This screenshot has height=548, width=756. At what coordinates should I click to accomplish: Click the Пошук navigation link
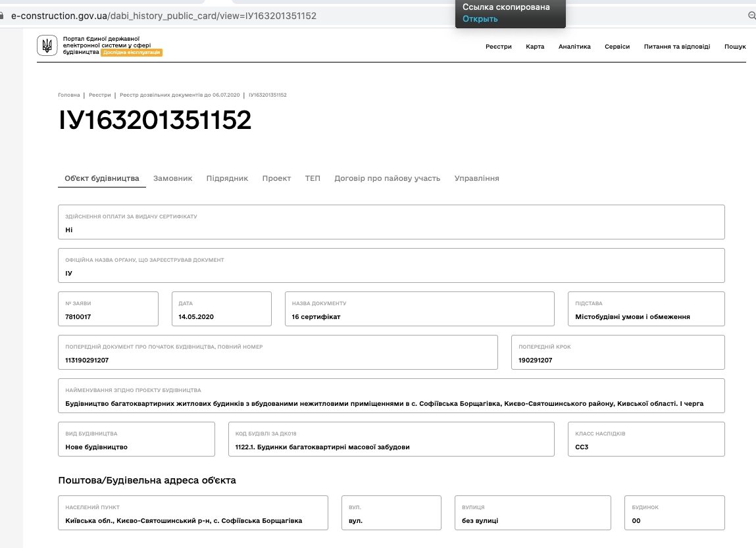735,47
